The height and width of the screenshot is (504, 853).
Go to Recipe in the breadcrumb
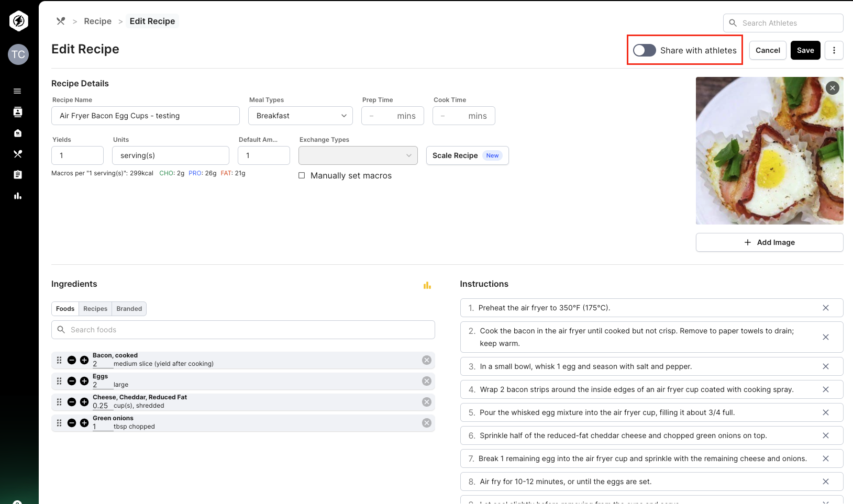coord(98,21)
